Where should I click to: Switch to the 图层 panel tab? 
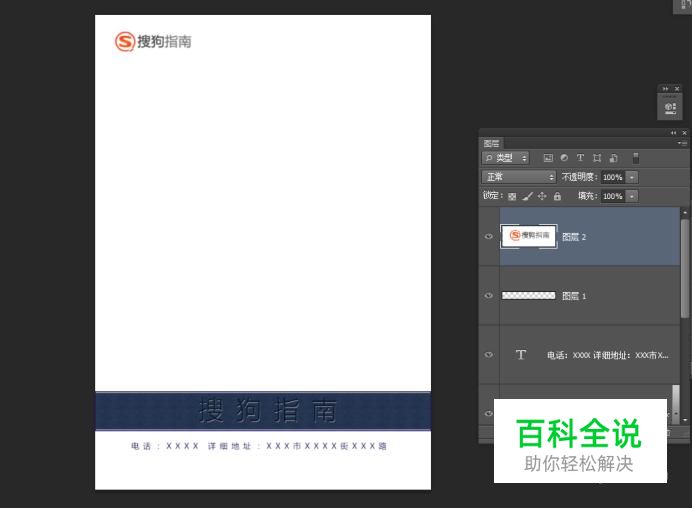[491, 143]
